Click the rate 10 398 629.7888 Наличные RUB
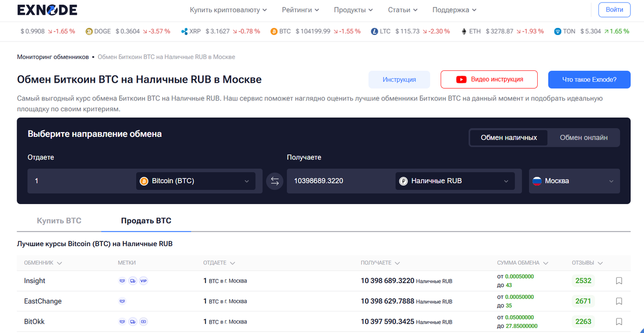The image size is (644, 333). [x=407, y=301]
